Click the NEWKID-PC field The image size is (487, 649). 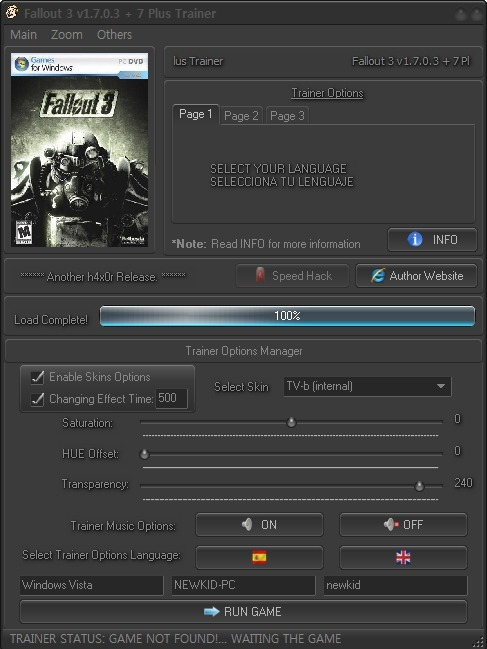tap(243, 585)
